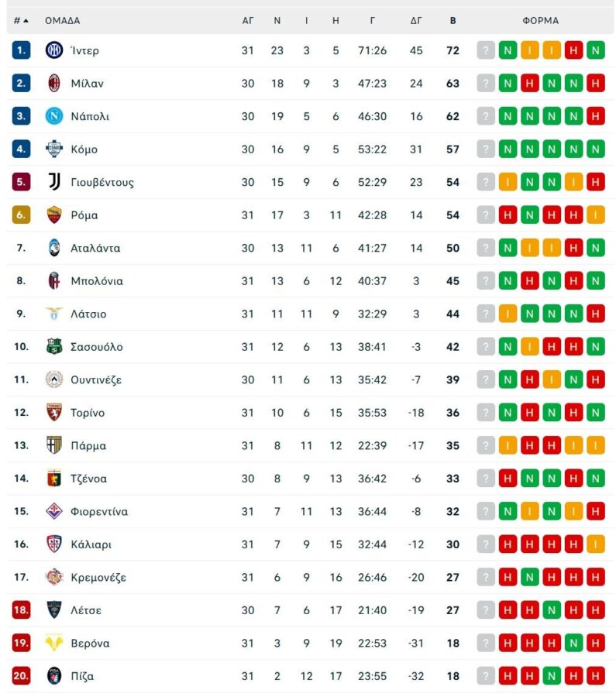The height and width of the screenshot is (697, 616).
Task: Click the ? upcoming match badge beside Μίλαν
Action: 485,83
